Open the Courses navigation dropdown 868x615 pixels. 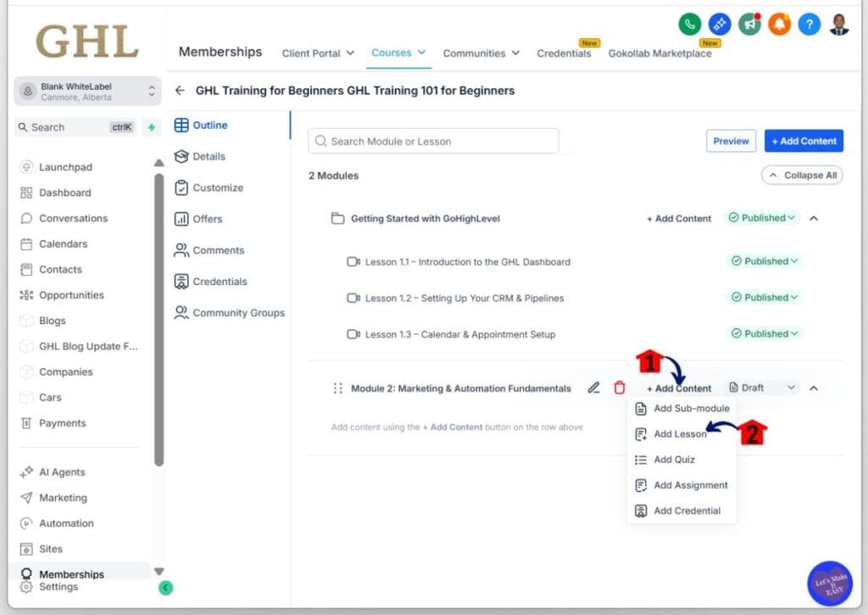click(x=398, y=53)
